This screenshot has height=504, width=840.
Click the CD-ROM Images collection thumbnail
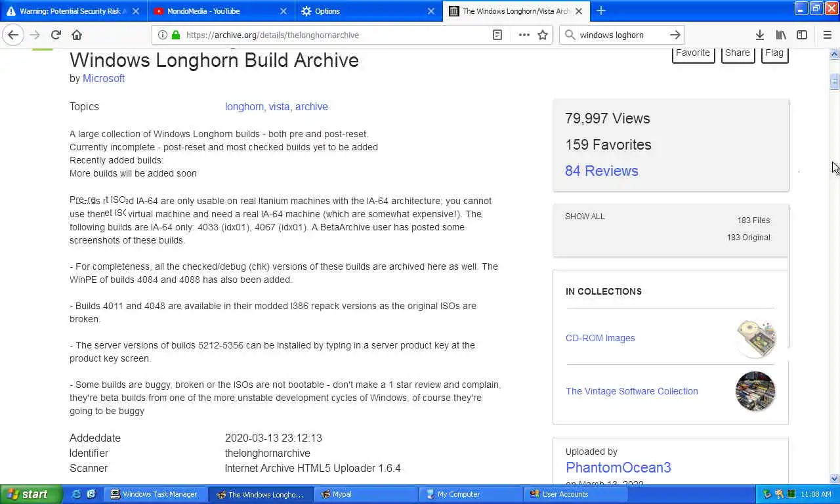click(755, 339)
